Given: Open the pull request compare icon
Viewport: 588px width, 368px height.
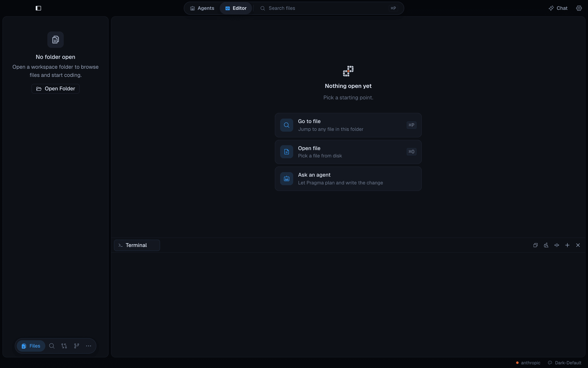Looking at the screenshot, I should click(x=64, y=346).
